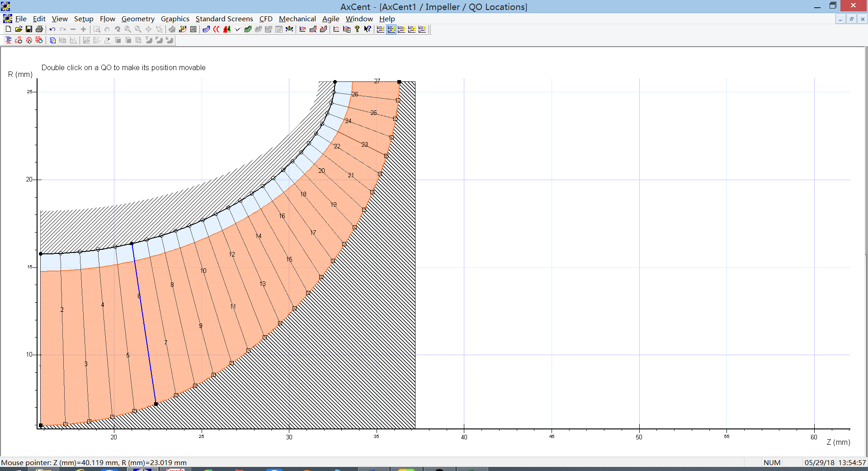Click the green 3D mesh grid icon
This screenshot has width=868, height=471.
248,29
